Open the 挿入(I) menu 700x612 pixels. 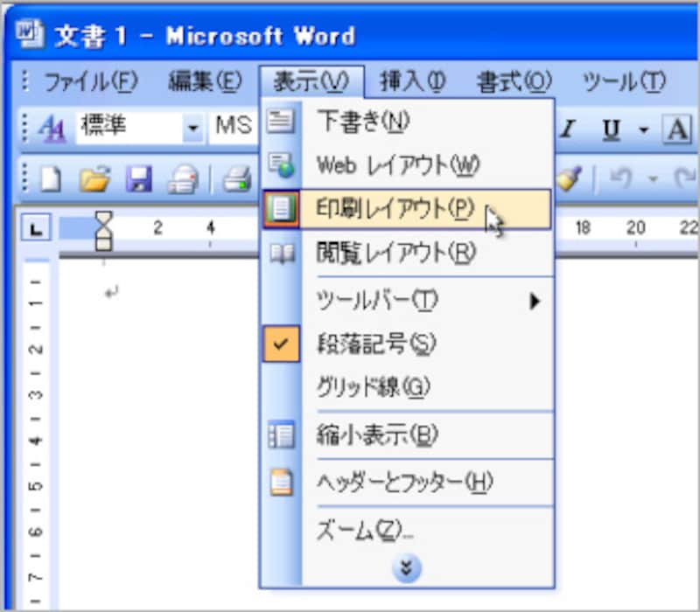click(412, 81)
